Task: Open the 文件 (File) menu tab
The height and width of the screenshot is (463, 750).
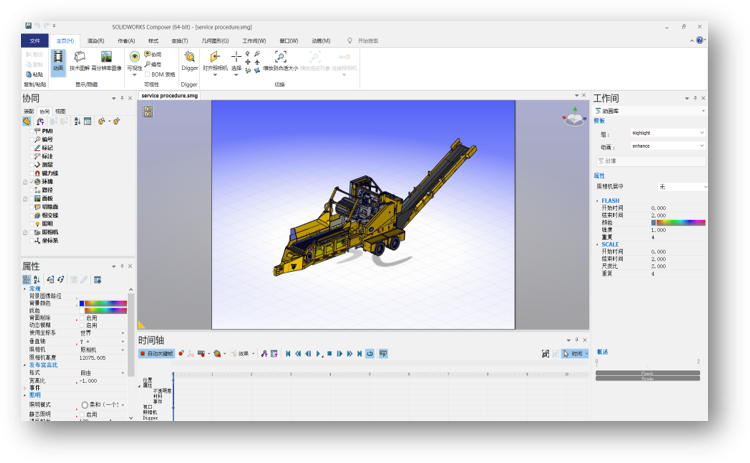Action: click(x=35, y=41)
